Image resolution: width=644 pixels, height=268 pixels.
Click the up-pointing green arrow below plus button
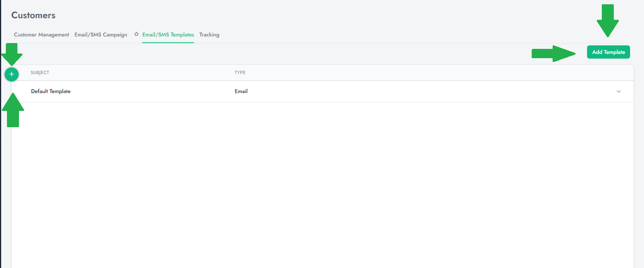click(x=13, y=110)
